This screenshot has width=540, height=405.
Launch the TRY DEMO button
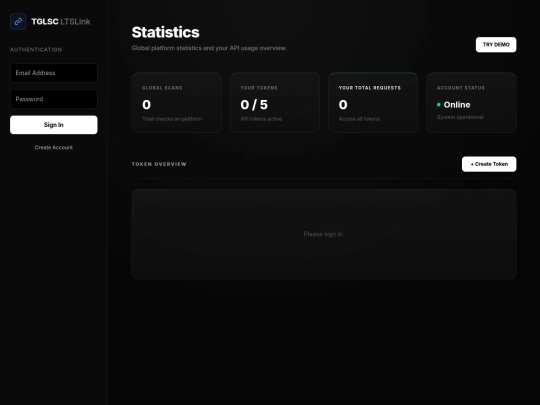pyautogui.click(x=496, y=45)
